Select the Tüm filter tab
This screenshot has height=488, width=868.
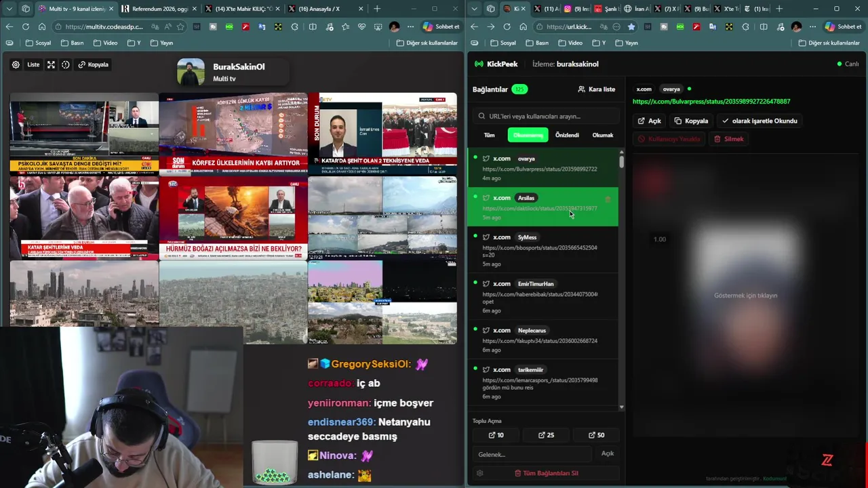point(489,135)
